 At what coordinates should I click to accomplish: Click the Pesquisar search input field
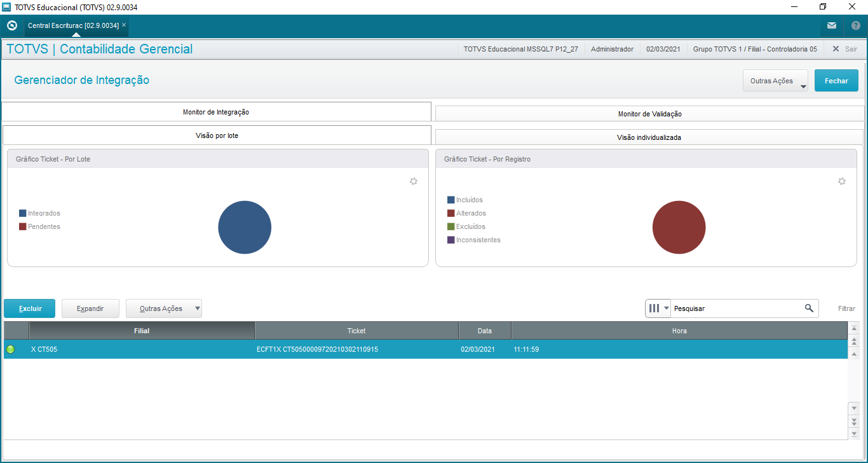pos(737,308)
